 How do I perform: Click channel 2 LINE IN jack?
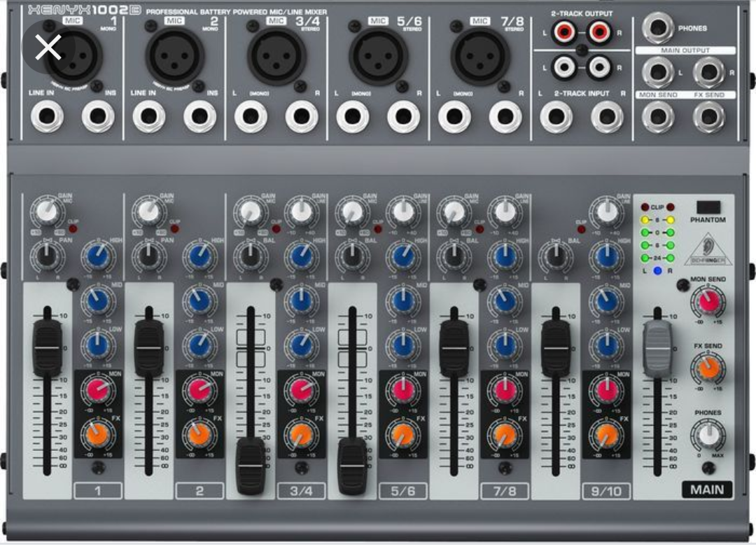click(149, 116)
